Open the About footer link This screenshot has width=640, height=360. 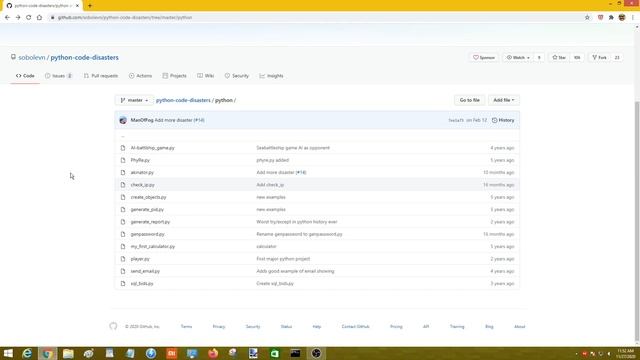pyautogui.click(x=520, y=327)
